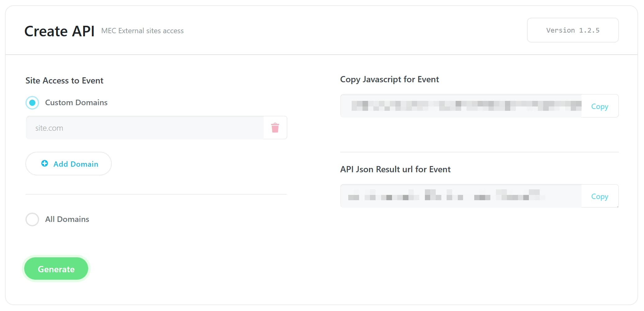Image resolution: width=644 pixels, height=311 pixels.
Task: Click inside the Javascript code field
Action: point(461,106)
